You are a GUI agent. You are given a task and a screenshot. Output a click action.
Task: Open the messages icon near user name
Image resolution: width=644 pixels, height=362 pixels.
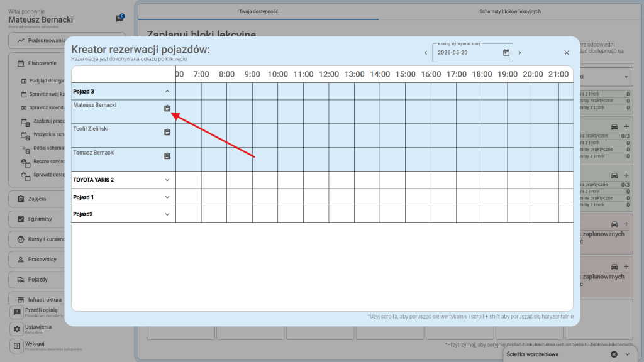119,19
